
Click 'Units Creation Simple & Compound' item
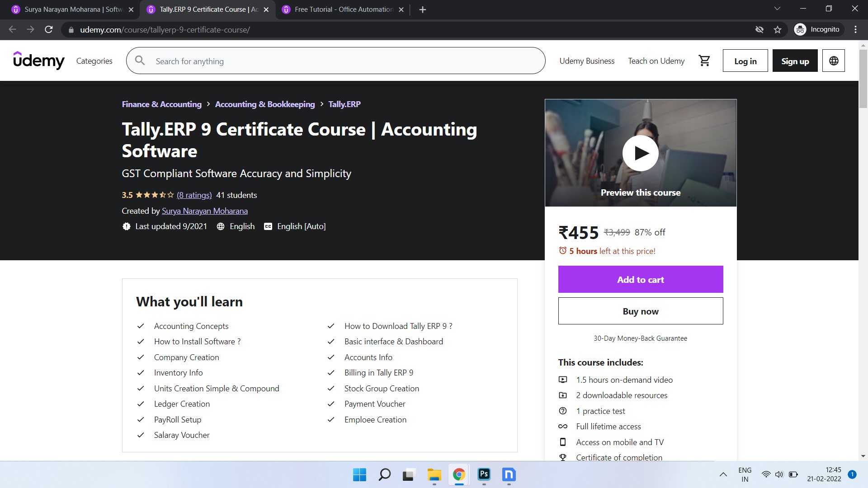click(217, 389)
